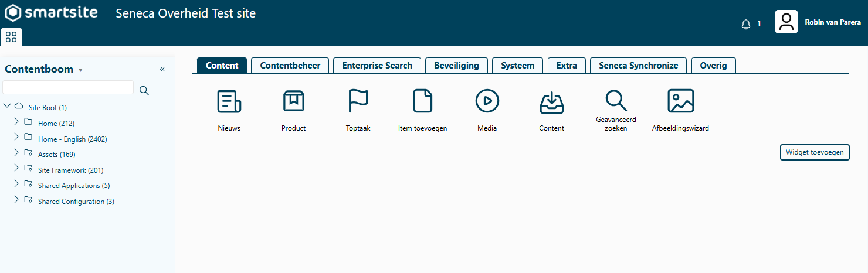
Task: Switch to the Contentbeheer tab
Action: tap(290, 66)
